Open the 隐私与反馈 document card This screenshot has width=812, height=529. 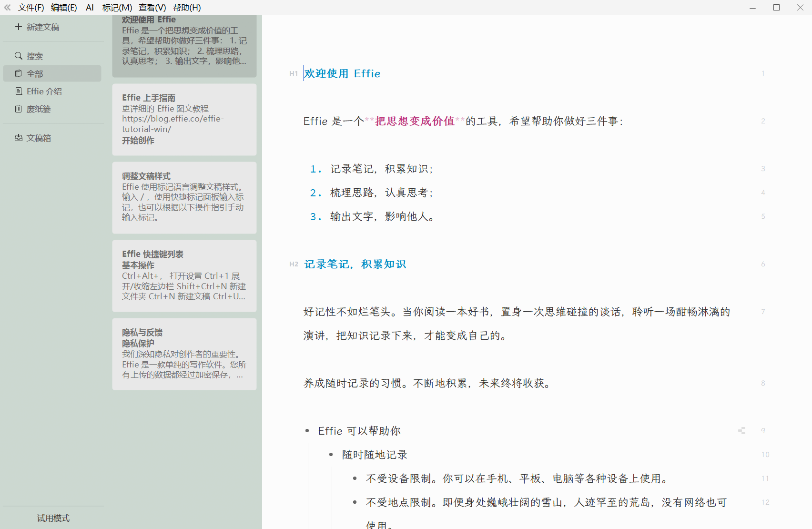click(184, 354)
